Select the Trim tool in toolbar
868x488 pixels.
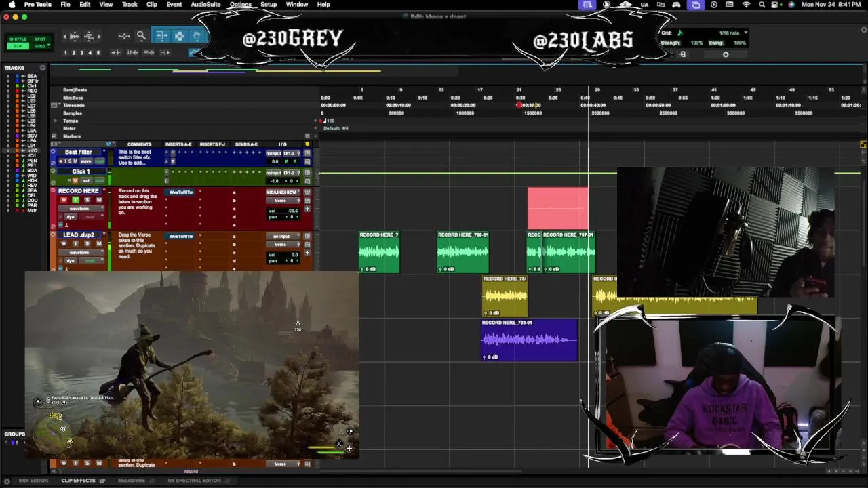162,36
